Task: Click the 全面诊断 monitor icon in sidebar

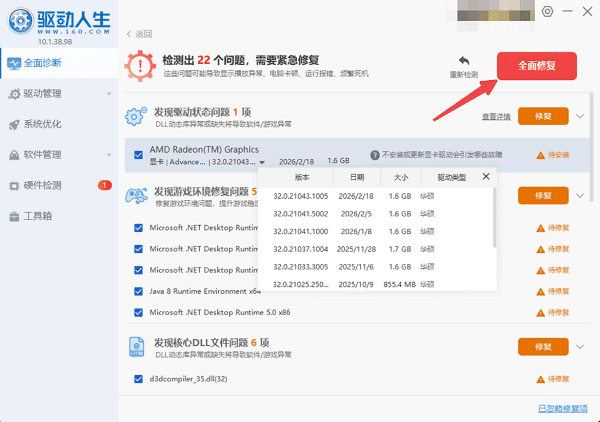Action: coord(14,63)
